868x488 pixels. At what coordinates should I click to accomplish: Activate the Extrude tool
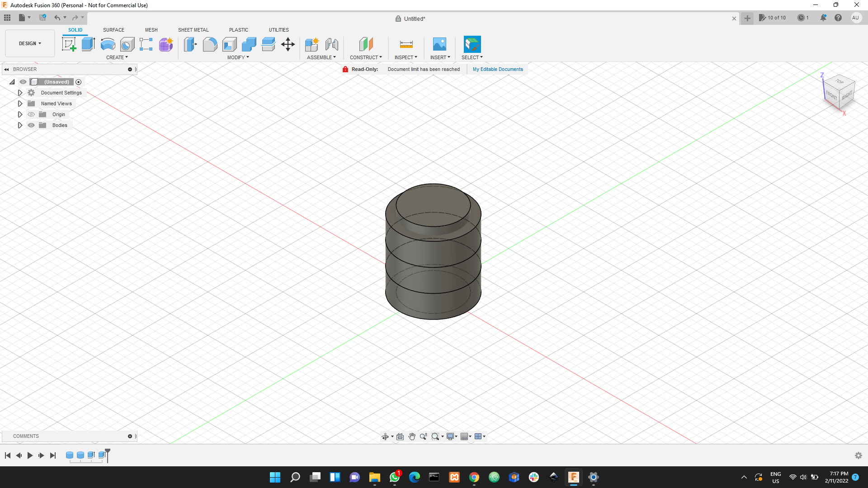pyautogui.click(x=88, y=44)
